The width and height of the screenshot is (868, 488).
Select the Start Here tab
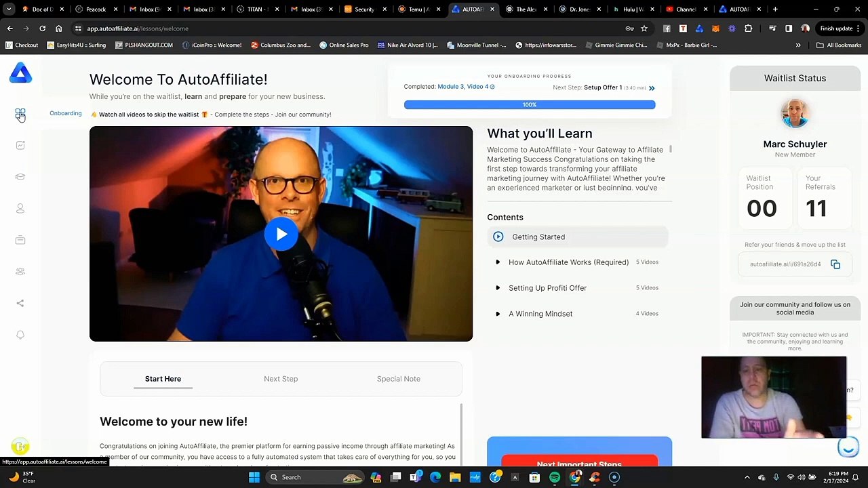coord(163,379)
